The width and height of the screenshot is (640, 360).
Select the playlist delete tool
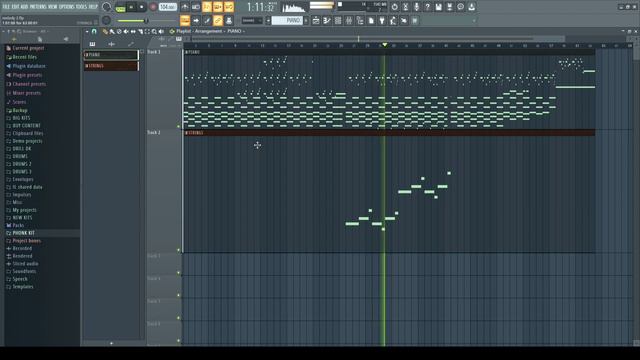[119, 31]
